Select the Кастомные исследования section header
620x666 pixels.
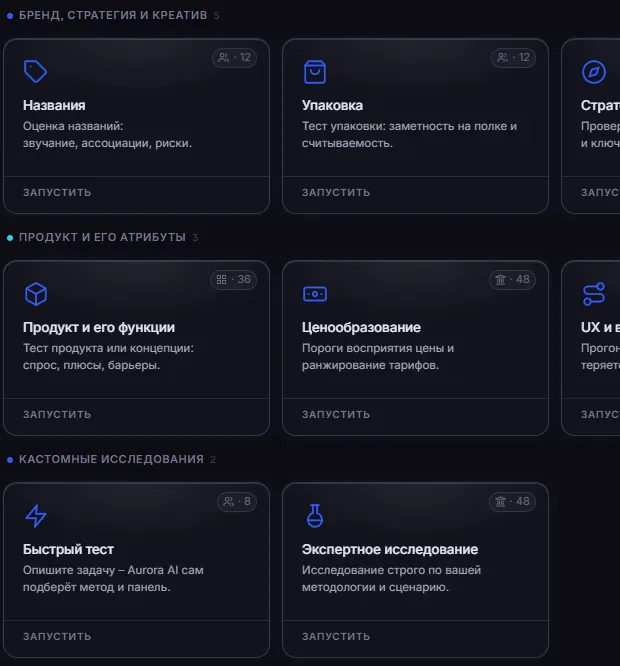(x=111, y=459)
